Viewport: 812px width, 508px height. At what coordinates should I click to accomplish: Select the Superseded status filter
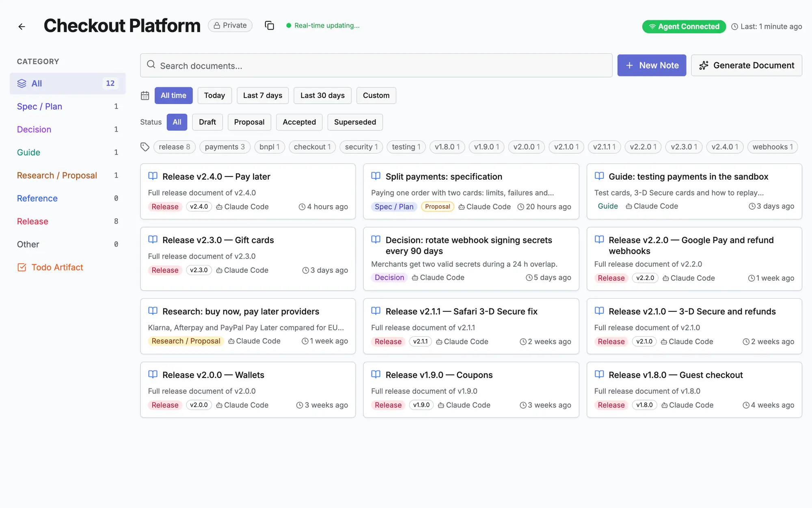click(355, 122)
